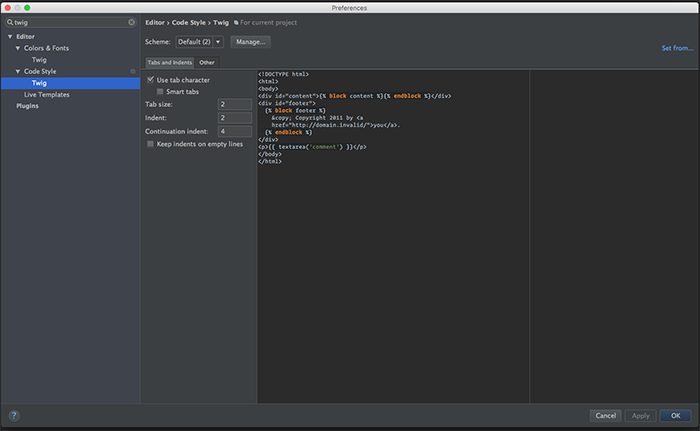
Task: Collapse the Colors & Fonts node
Action: tap(17, 48)
